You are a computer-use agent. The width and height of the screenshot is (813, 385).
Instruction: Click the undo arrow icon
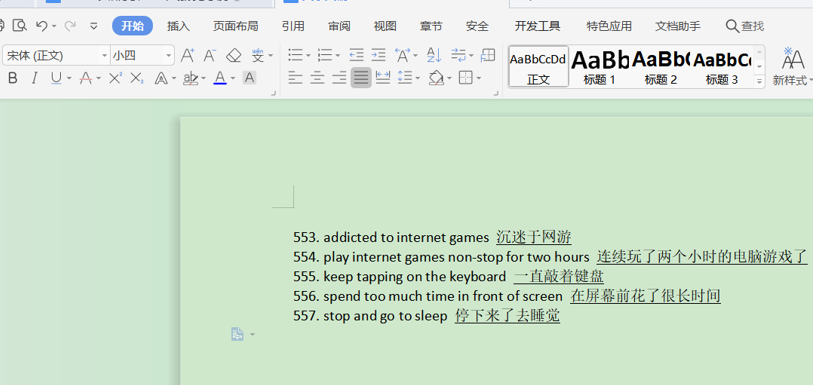click(41, 25)
